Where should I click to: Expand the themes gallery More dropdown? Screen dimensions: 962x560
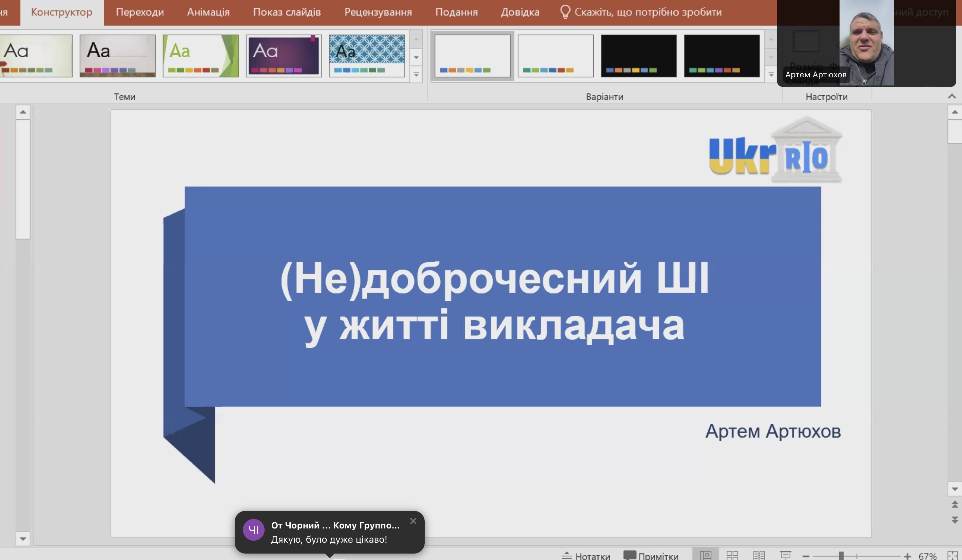point(416,74)
